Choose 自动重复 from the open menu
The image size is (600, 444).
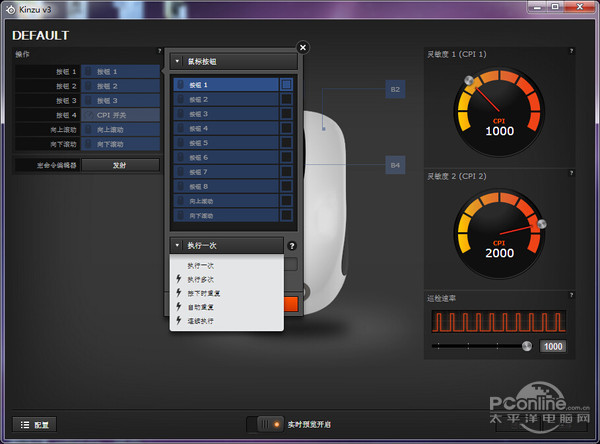coord(227,307)
